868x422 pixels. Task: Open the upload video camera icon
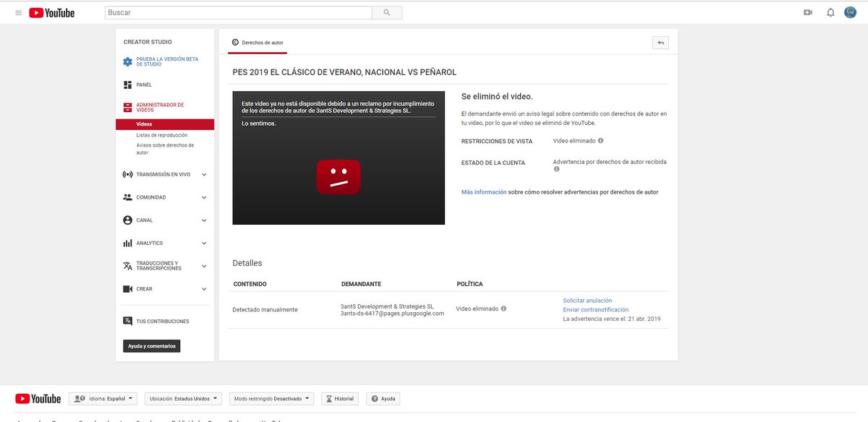(808, 12)
